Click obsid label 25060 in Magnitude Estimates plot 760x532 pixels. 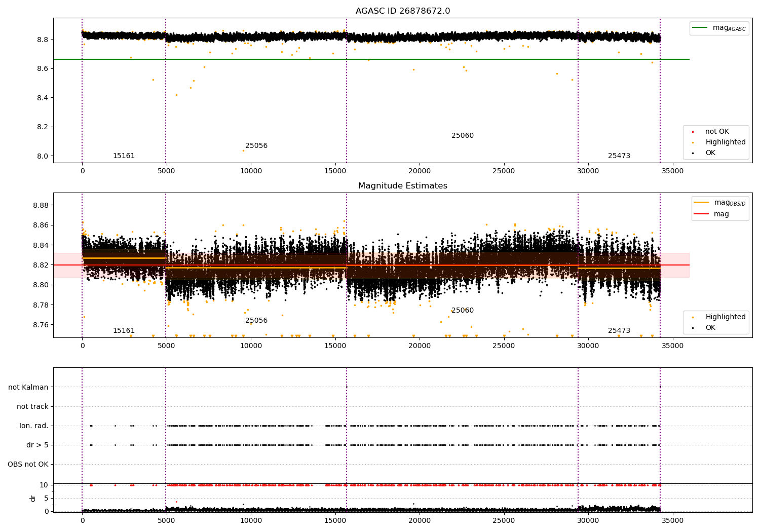tap(463, 311)
